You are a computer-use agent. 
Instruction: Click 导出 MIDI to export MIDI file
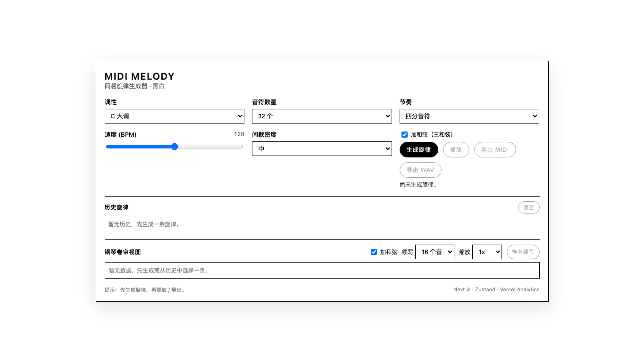[495, 149]
